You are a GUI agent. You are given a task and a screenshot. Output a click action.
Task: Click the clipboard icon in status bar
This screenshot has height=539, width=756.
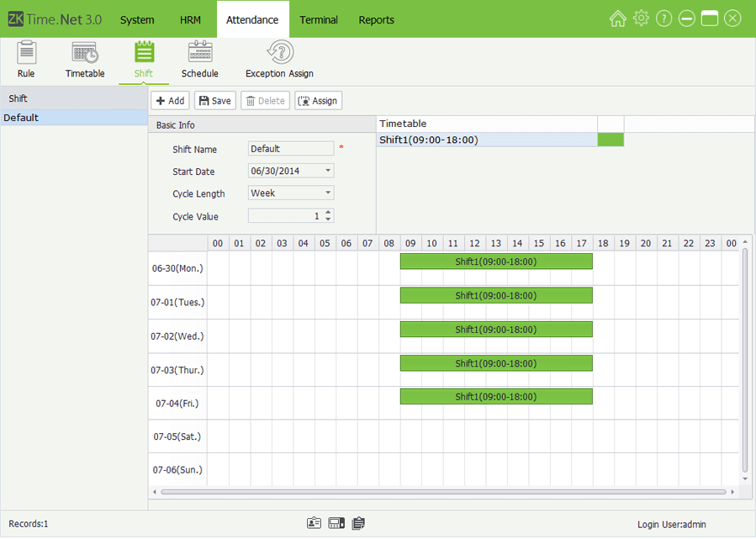click(x=358, y=523)
